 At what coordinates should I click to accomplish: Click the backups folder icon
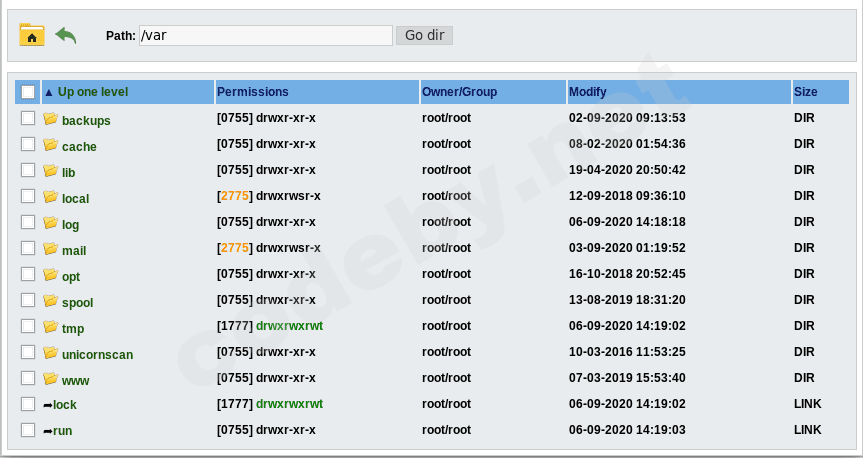tap(51, 118)
